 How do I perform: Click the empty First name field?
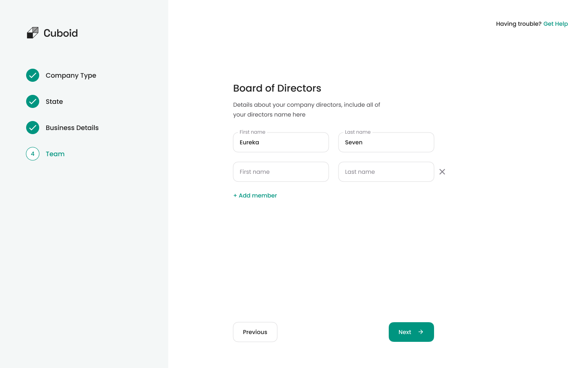(x=281, y=172)
